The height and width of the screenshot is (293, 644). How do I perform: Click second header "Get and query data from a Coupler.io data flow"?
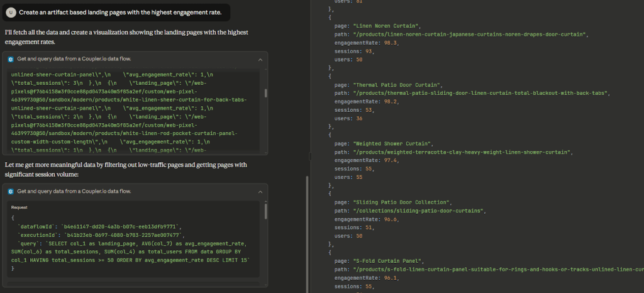pos(74,191)
